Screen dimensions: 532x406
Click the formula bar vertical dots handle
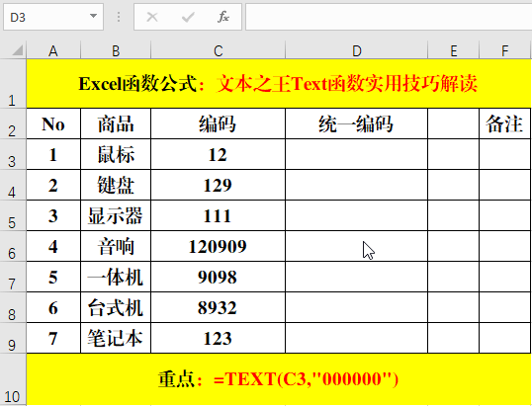coord(119,17)
